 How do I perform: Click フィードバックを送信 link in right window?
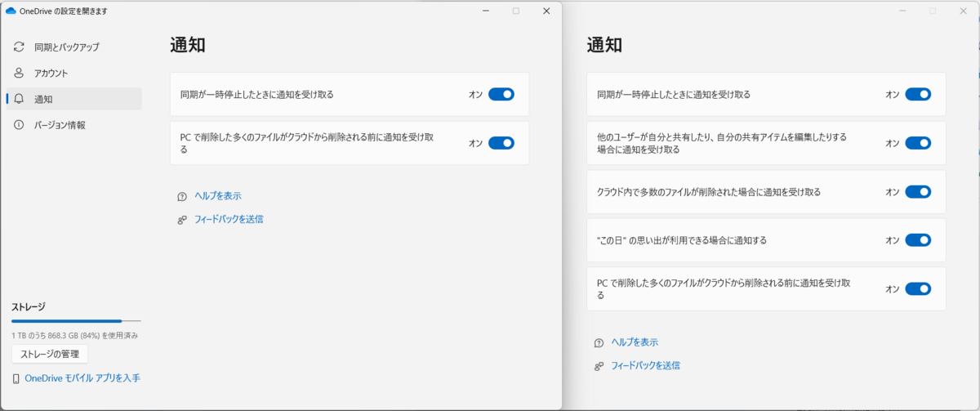click(645, 365)
